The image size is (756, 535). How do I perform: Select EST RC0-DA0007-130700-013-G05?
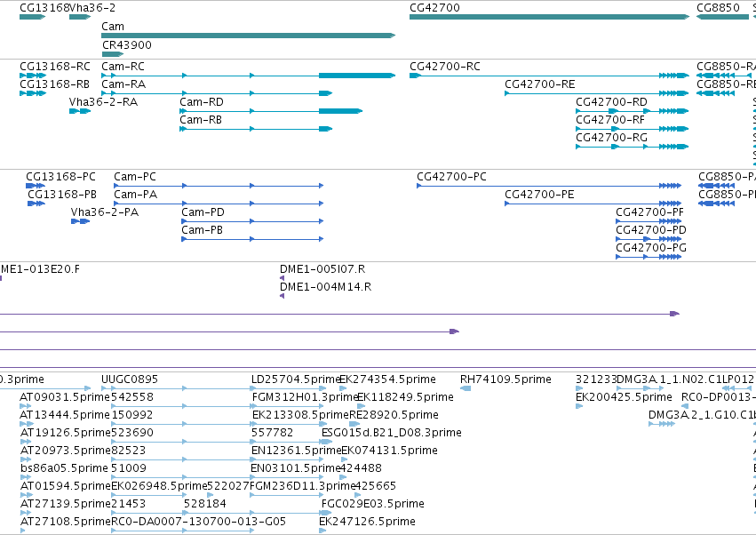pyautogui.click(x=183, y=531)
